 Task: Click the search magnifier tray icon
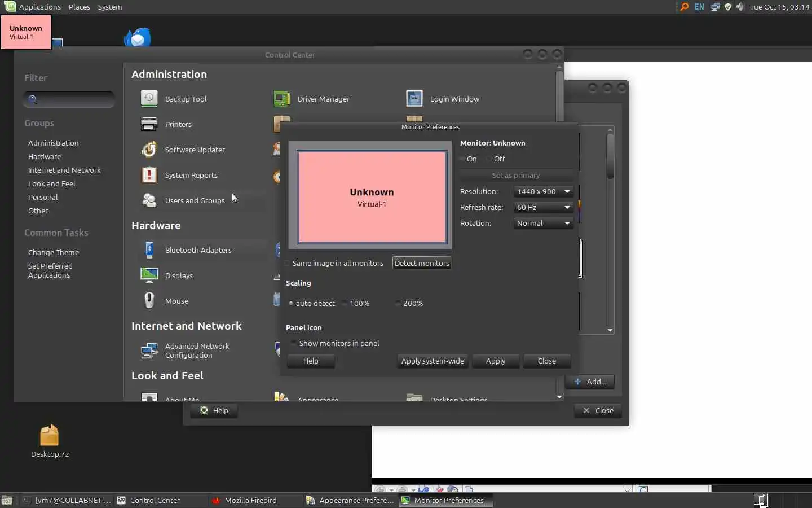point(685,7)
